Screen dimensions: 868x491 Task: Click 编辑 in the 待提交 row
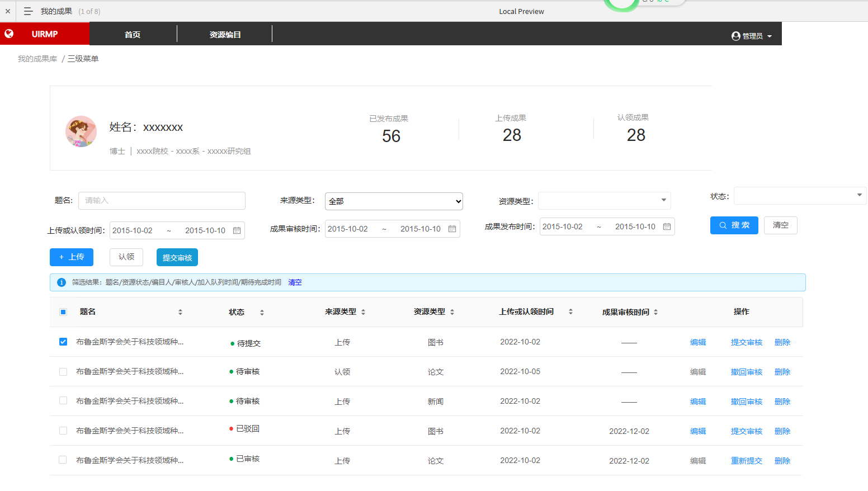[698, 342]
